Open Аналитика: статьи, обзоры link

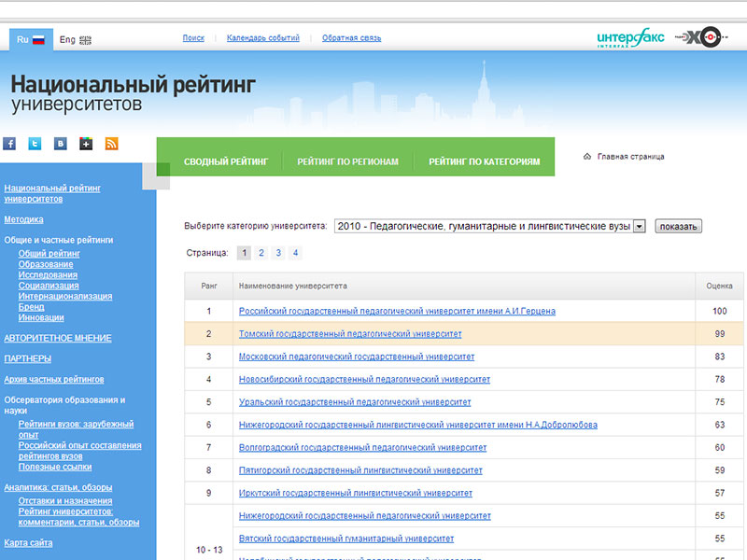click(58, 487)
